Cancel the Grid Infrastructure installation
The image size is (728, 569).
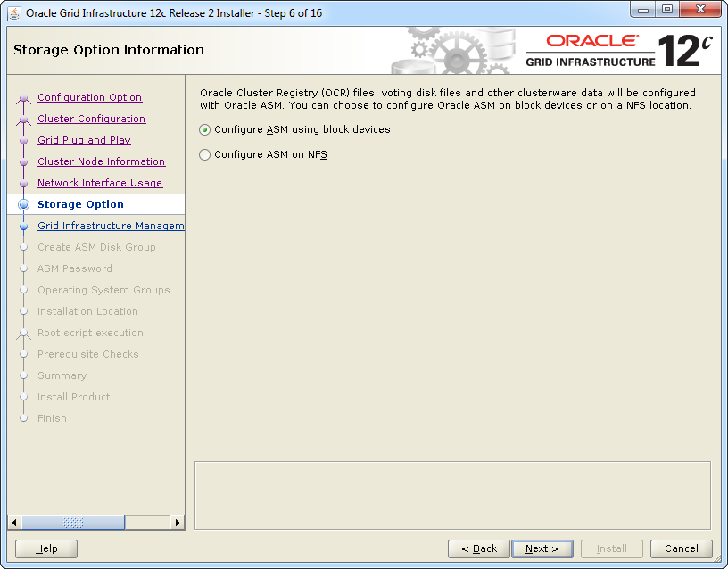point(681,548)
